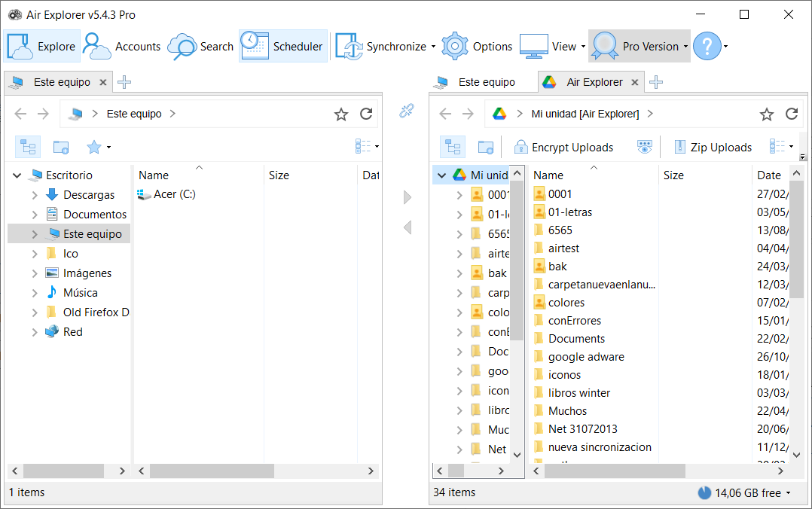This screenshot has width=812, height=509.
Task: Copy selection to left pane arrow
Action: [408, 227]
